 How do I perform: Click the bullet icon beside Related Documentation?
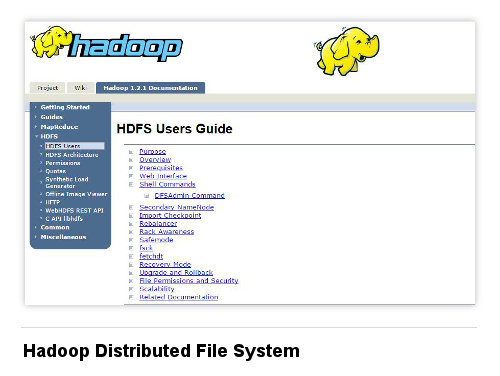(x=131, y=297)
